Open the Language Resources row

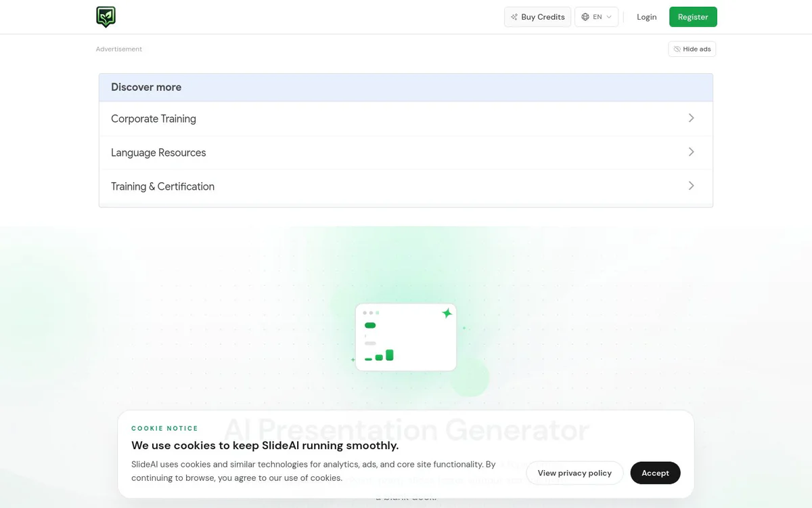tap(406, 152)
